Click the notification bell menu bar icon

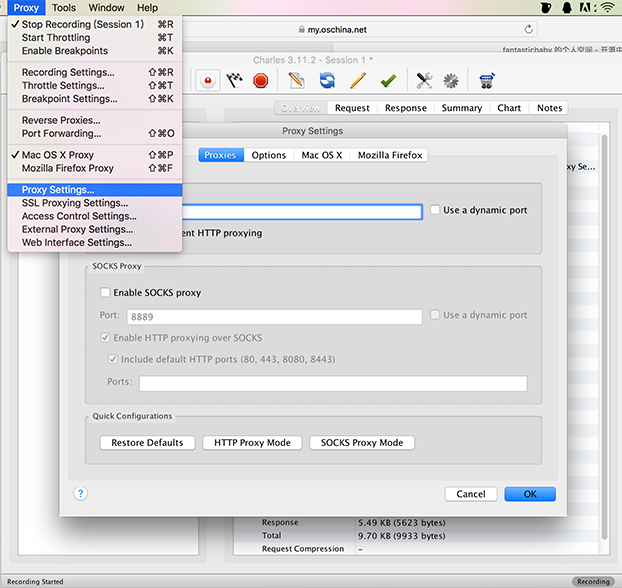[567, 8]
